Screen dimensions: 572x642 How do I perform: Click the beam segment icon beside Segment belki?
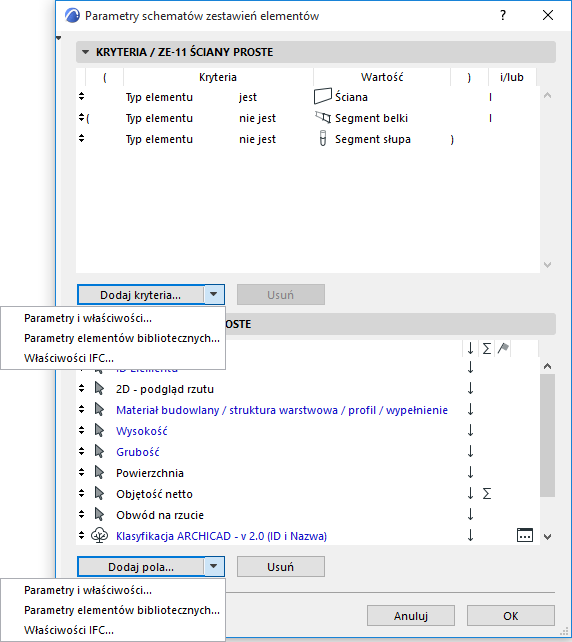323,118
